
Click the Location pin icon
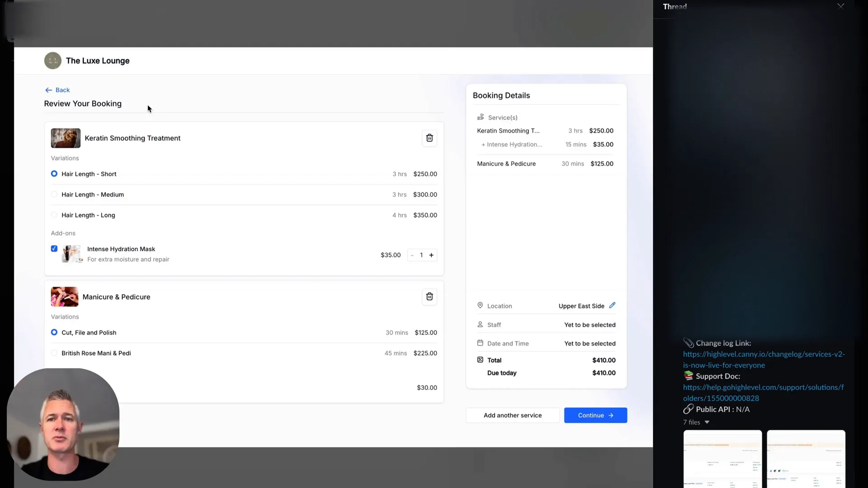pyautogui.click(x=480, y=305)
